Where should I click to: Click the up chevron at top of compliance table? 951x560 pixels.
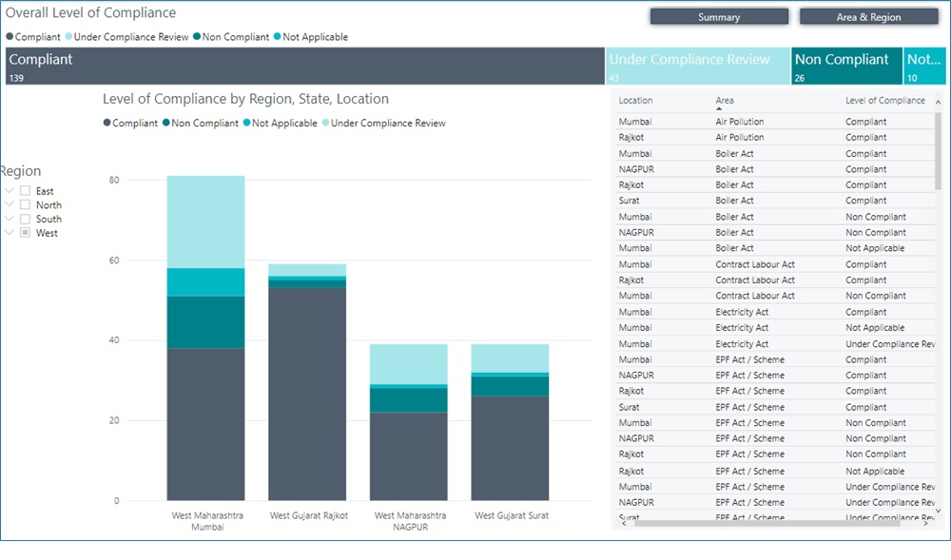[938, 101]
